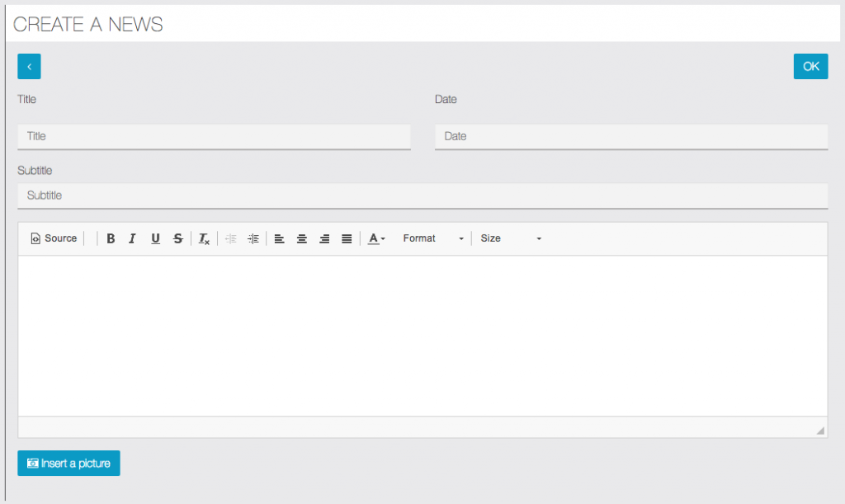
Task: Apply strikethrough to text
Action: click(x=177, y=238)
